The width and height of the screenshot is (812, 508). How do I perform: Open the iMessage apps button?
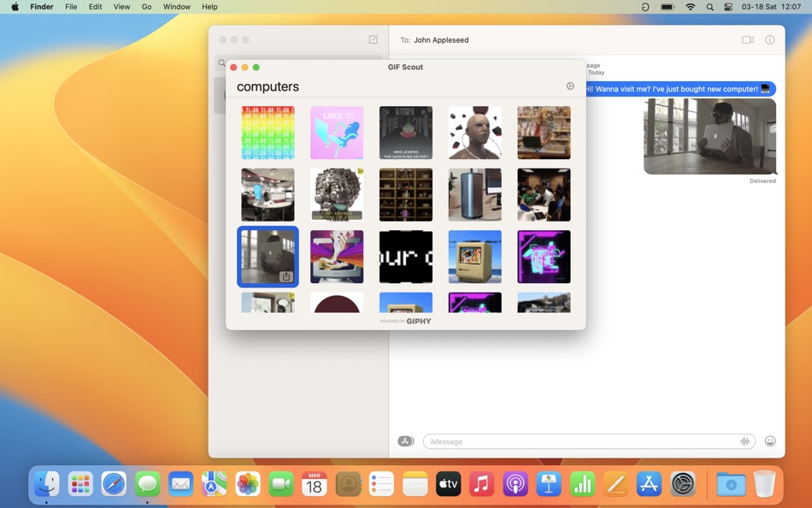[x=406, y=441]
